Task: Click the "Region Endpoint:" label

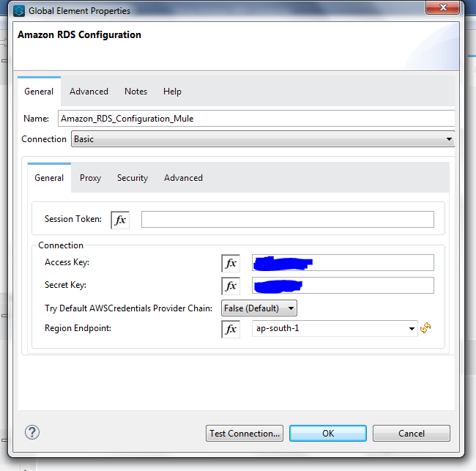Action: pyautogui.click(x=78, y=328)
